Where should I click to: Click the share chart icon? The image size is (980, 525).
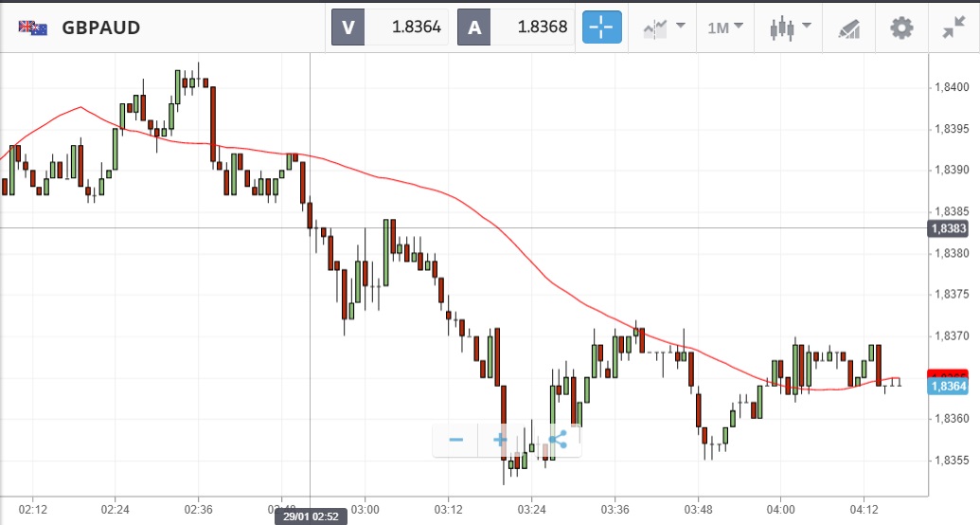coord(557,440)
